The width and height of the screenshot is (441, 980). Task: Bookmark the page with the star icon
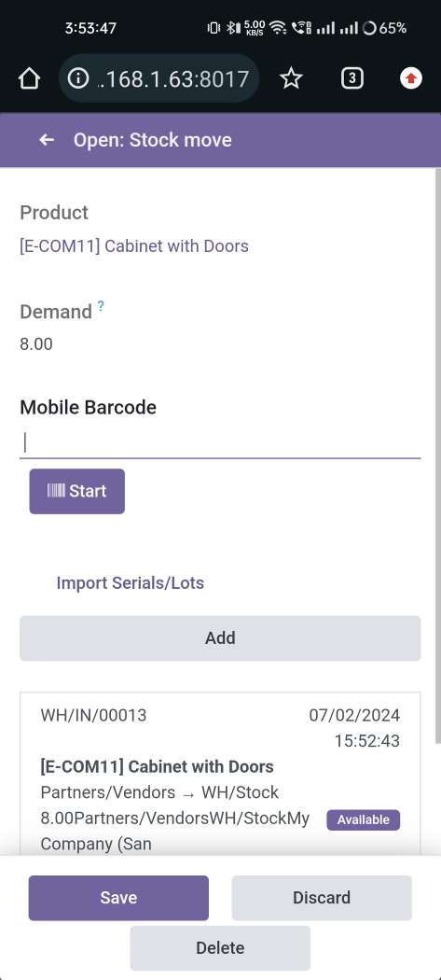click(x=291, y=78)
